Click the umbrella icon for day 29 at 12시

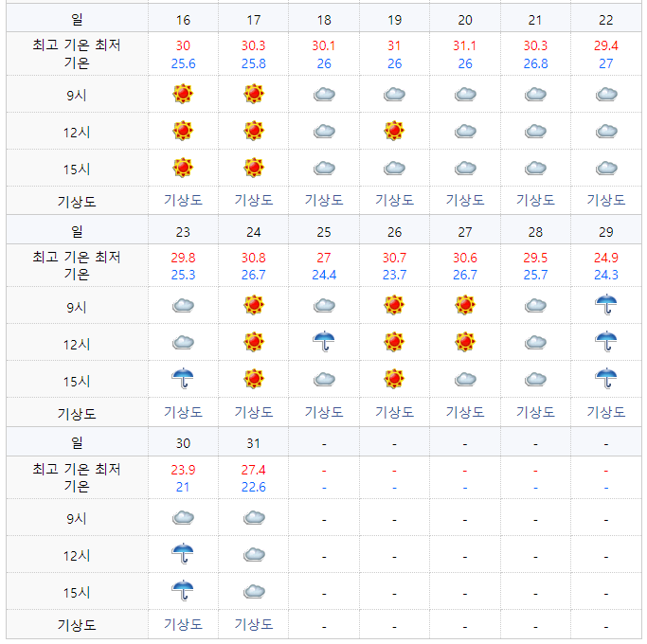pos(606,342)
